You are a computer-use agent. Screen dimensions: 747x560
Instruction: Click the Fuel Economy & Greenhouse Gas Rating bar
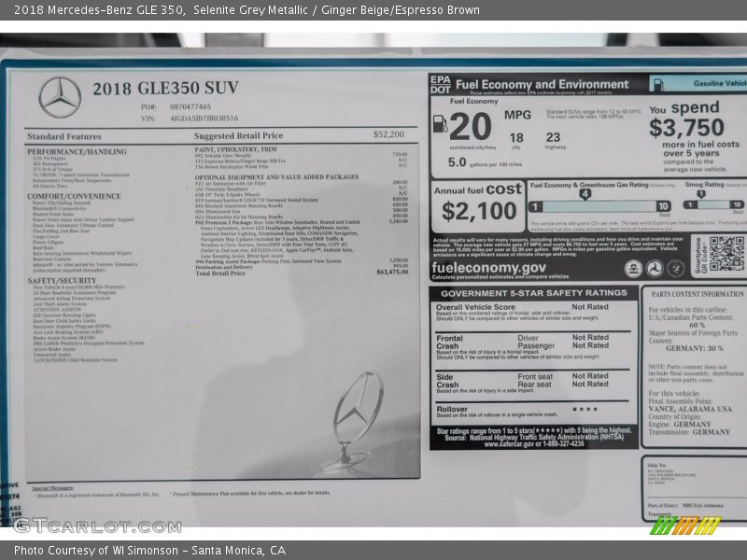pyautogui.click(x=599, y=206)
